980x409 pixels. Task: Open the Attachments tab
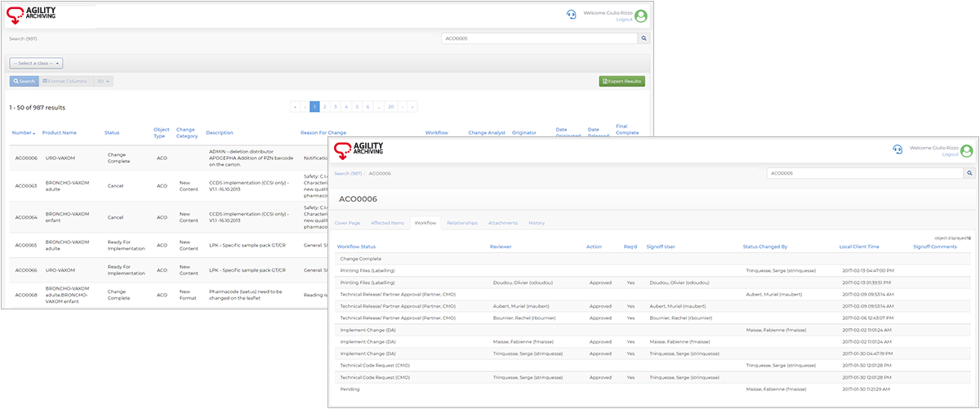pyautogui.click(x=503, y=223)
